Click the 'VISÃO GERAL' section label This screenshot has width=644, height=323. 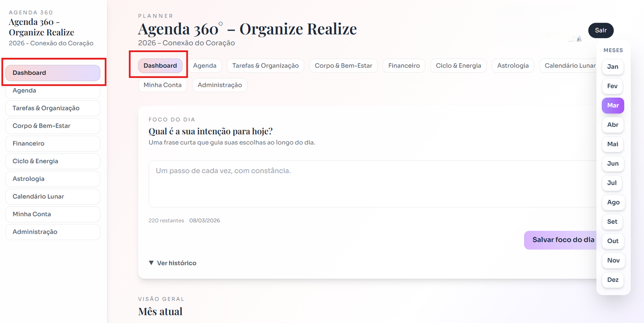tap(161, 299)
